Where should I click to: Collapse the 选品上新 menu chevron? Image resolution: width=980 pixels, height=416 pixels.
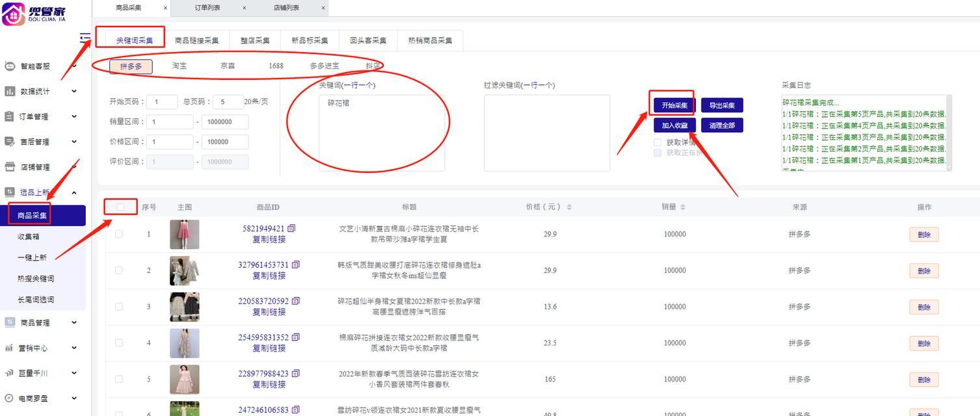coord(74,192)
